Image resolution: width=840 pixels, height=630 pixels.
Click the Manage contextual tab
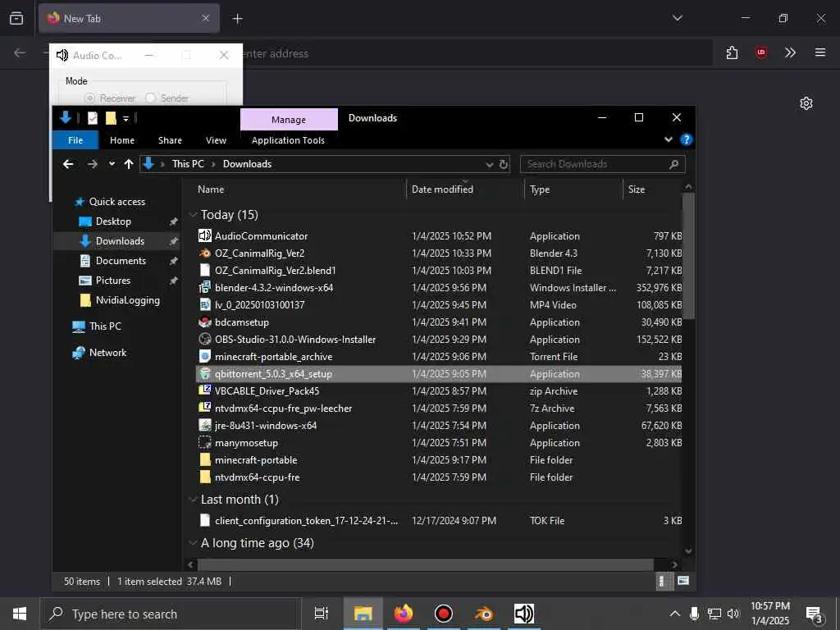(x=289, y=120)
